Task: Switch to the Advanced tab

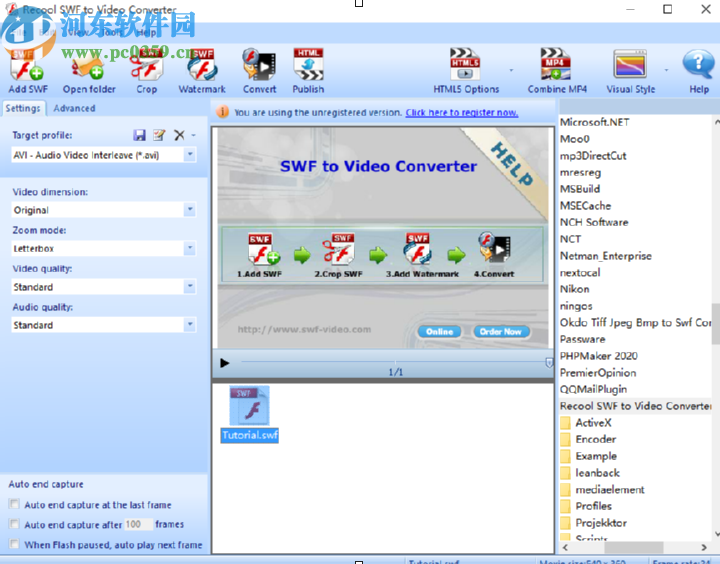Action: pyautogui.click(x=74, y=108)
